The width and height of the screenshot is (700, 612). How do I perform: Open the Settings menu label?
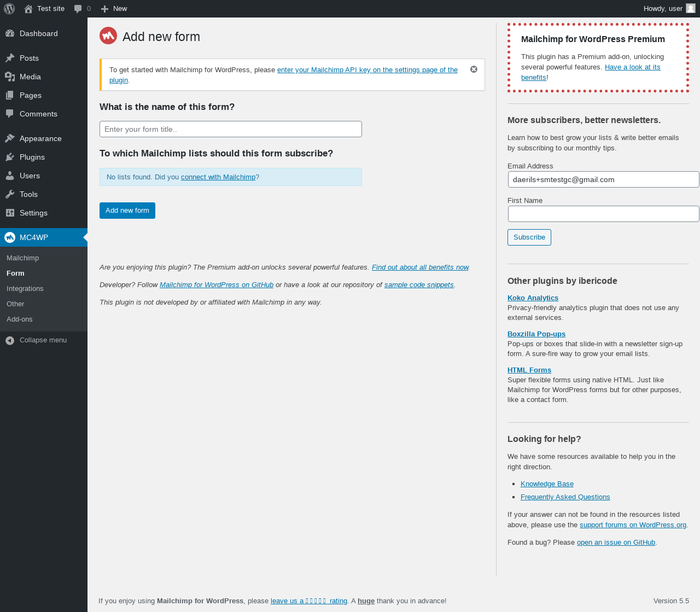point(33,213)
